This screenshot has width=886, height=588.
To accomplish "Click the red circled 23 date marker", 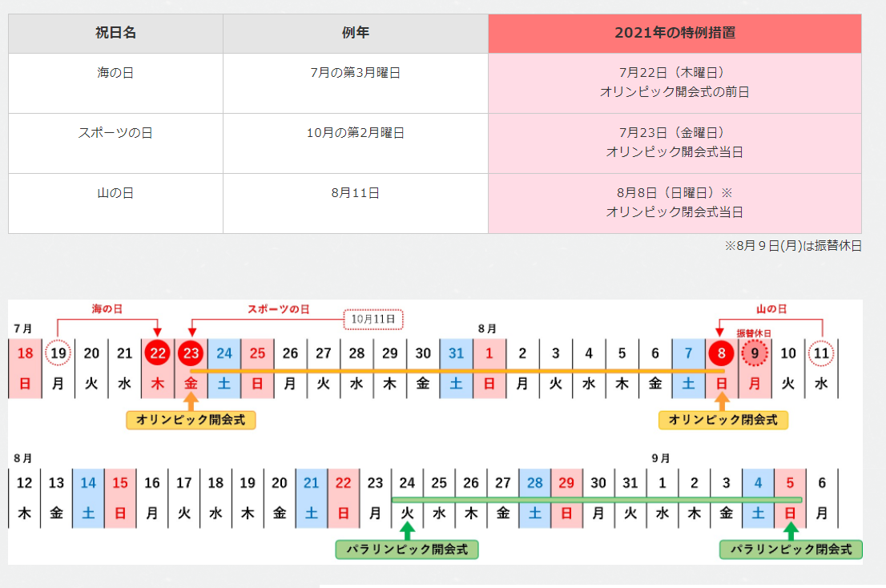I will 191,353.
